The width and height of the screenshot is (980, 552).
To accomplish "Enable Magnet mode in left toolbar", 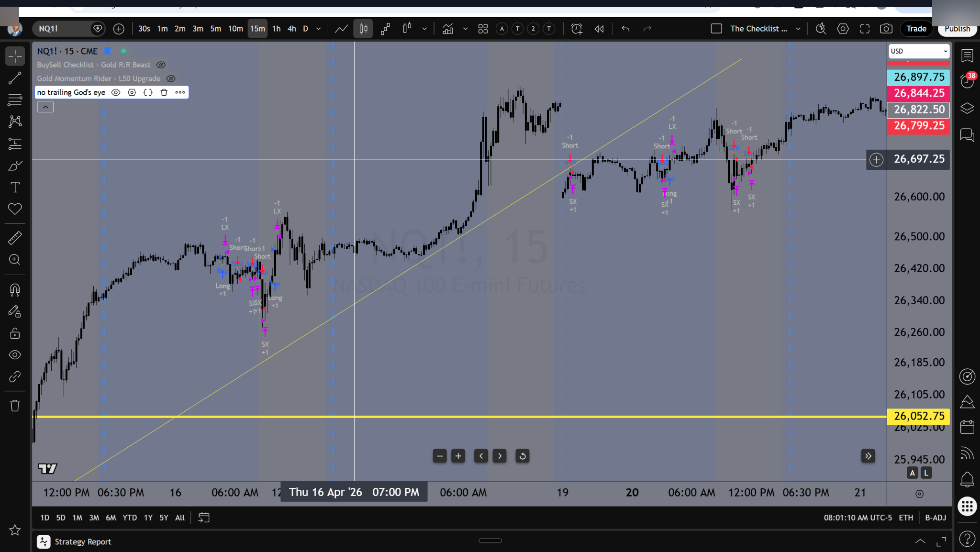I will coord(15,289).
